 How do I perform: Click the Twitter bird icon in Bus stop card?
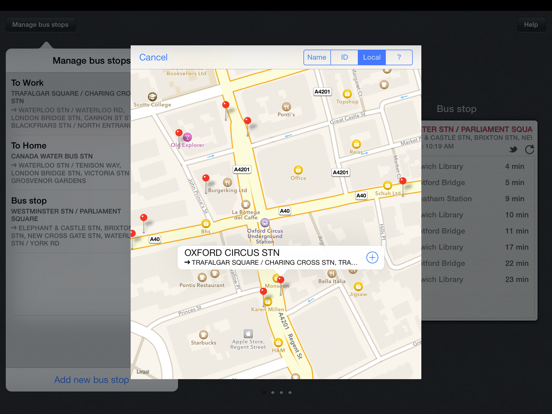(514, 150)
